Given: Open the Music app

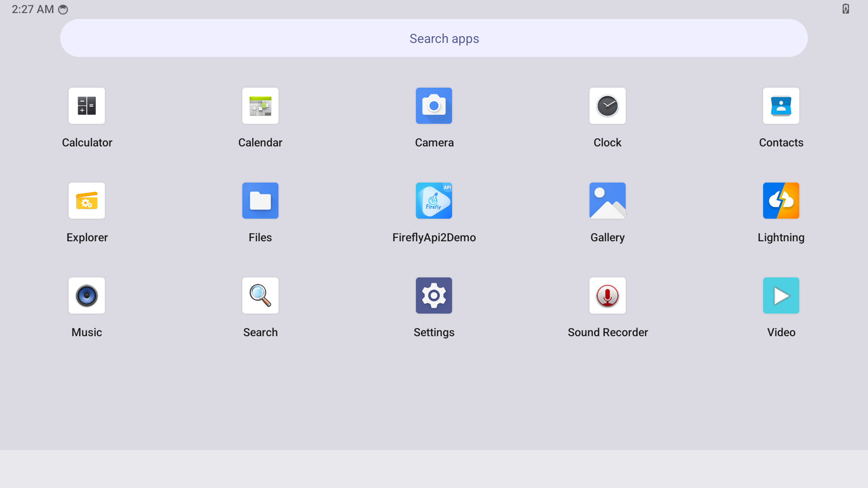Looking at the screenshot, I should [87, 296].
